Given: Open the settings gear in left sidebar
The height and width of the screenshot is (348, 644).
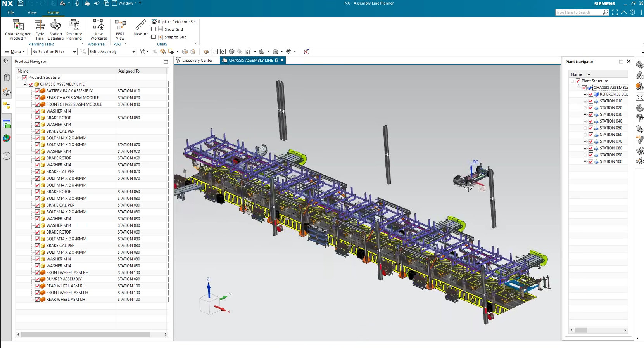Looking at the screenshot, I should [6, 61].
